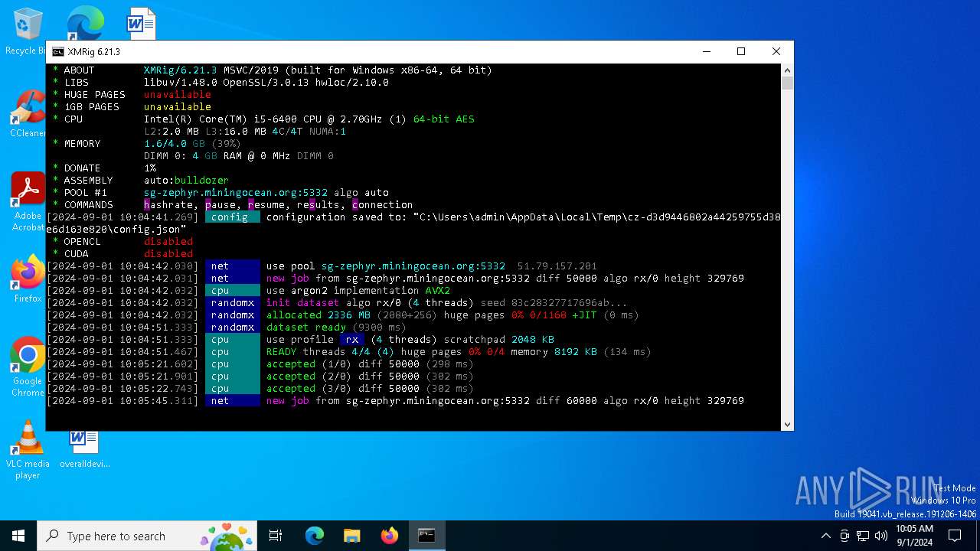Minimize the XMRig 6.21.3 window
The image size is (980, 551).
tap(705, 52)
